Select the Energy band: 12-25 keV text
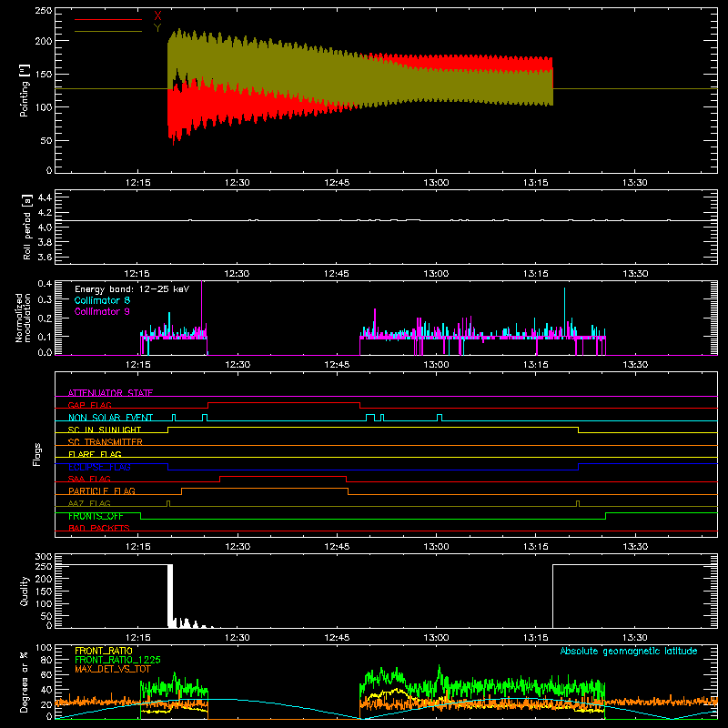Viewport: 728px width, 728px height. coord(132,289)
